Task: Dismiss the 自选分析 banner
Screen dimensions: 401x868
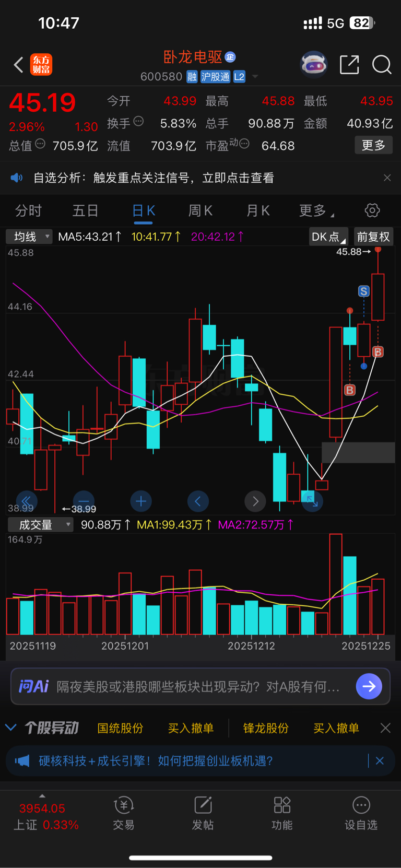Action: coord(387,178)
